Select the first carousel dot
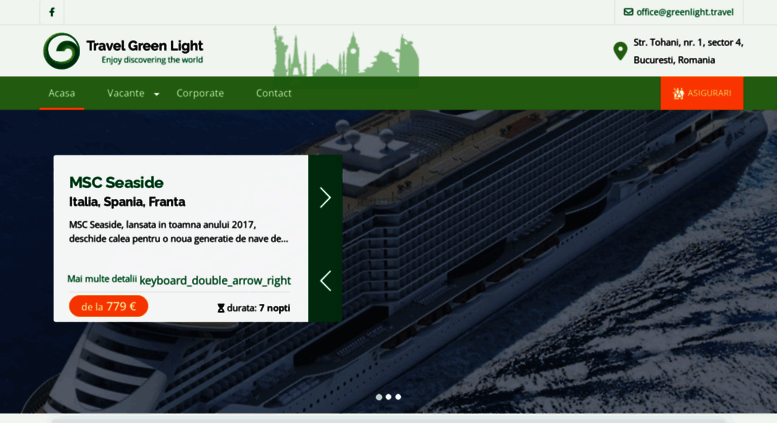 [379, 397]
